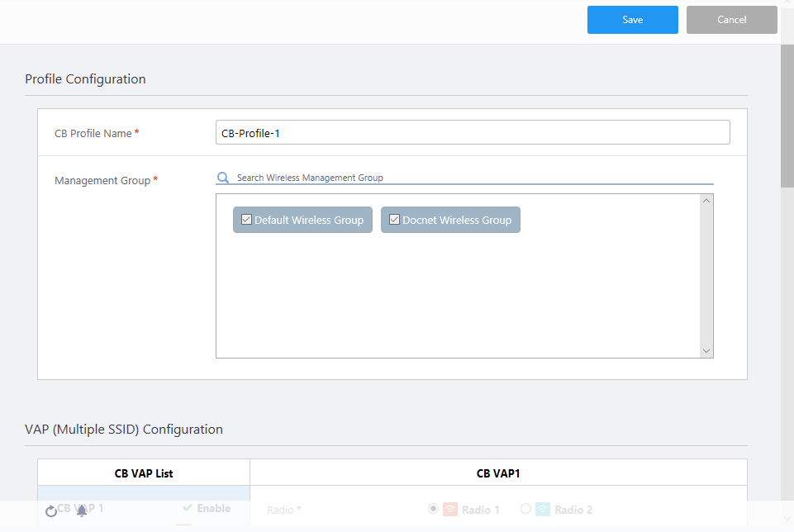Image resolution: width=794 pixels, height=532 pixels.
Task: Select the Radio 1 radio button
Action: 433,509
